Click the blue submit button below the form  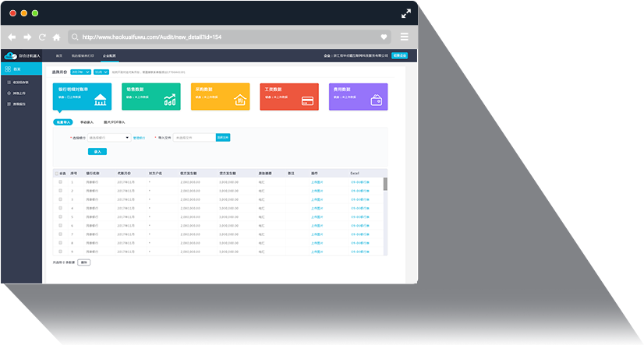pyautogui.click(x=97, y=152)
